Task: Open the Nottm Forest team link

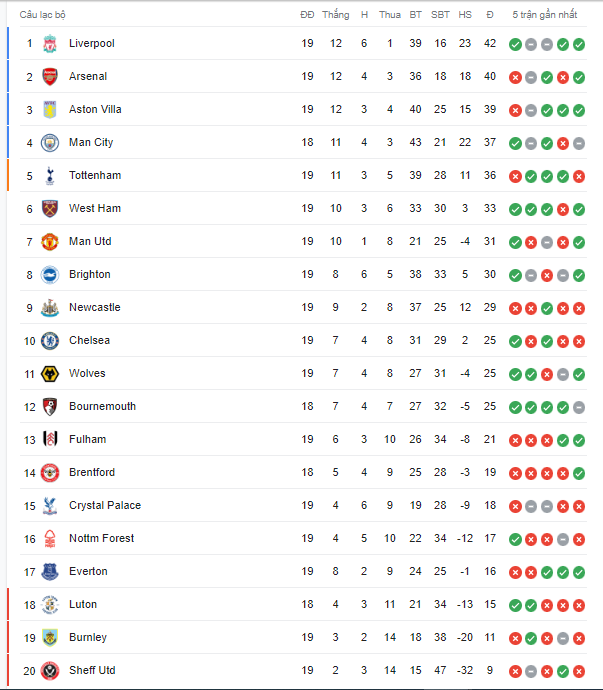Action: click(x=101, y=539)
